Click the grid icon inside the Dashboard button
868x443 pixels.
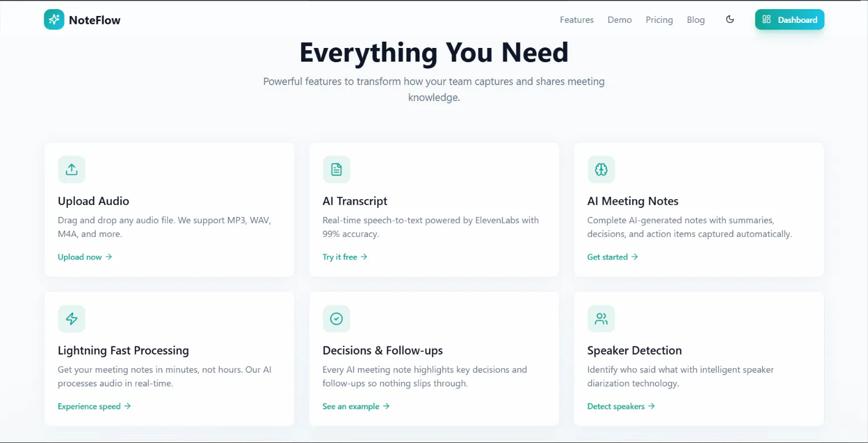click(x=766, y=19)
